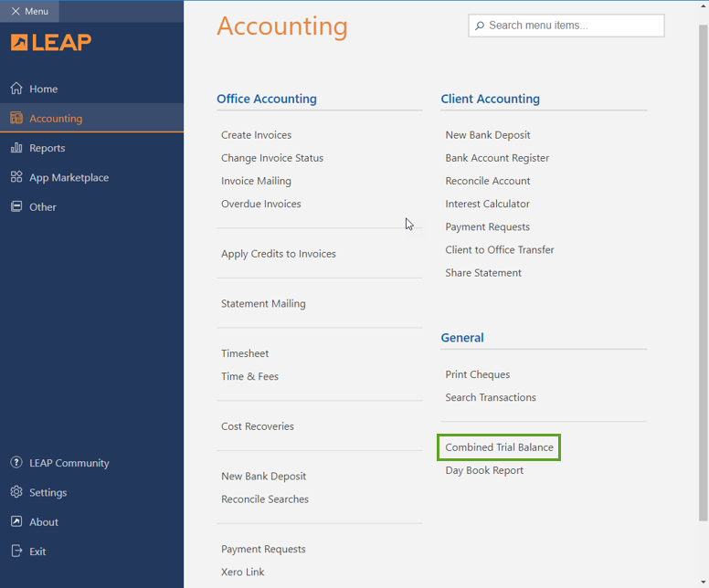This screenshot has height=588, width=709.
Task: Focus the Search menu items field
Action: 574,26
